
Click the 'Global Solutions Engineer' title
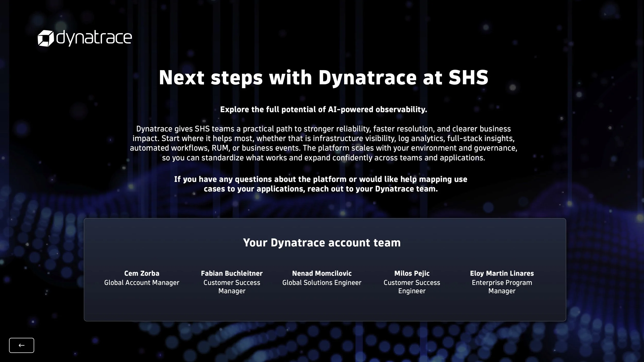(x=322, y=282)
